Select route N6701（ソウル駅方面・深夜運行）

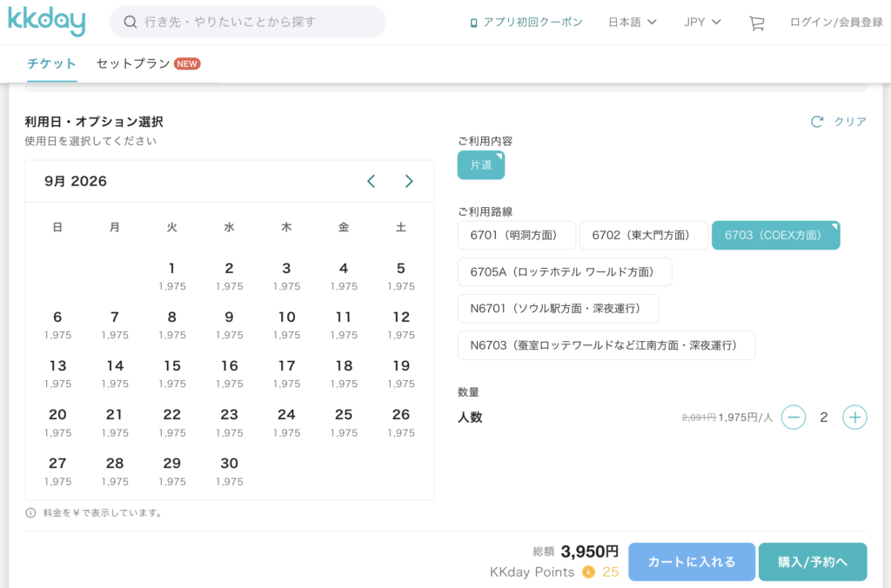[x=558, y=309]
